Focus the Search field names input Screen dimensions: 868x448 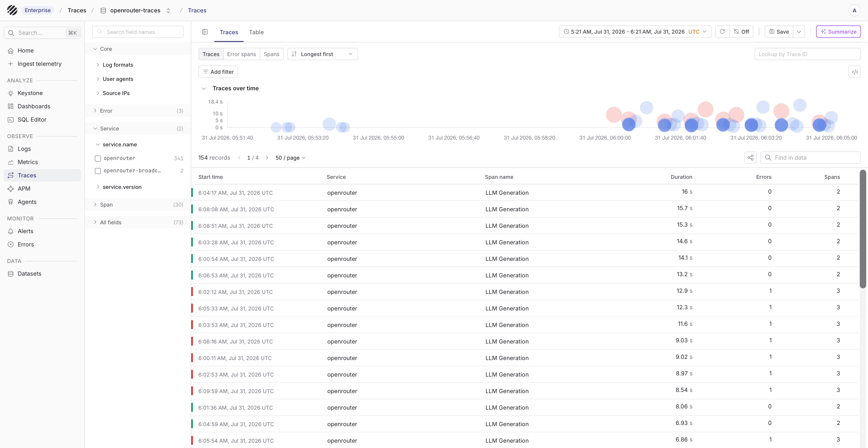(138, 32)
